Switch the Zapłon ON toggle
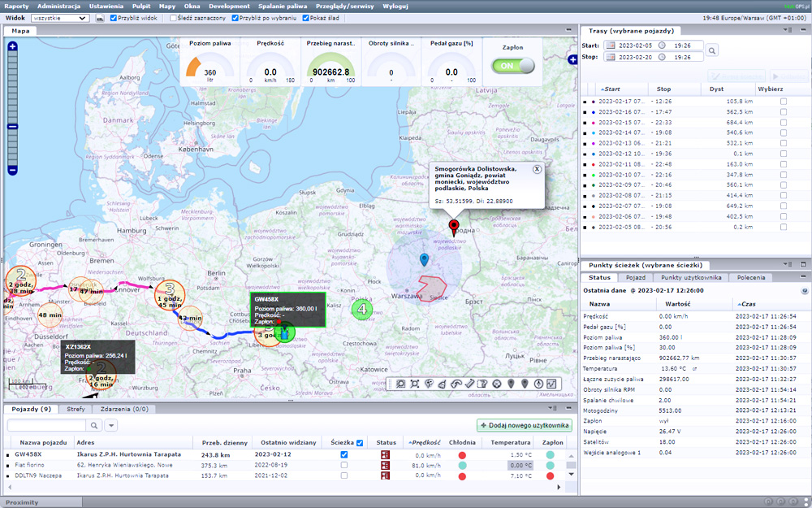The height and width of the screenshot is (508, 812). 512,66
